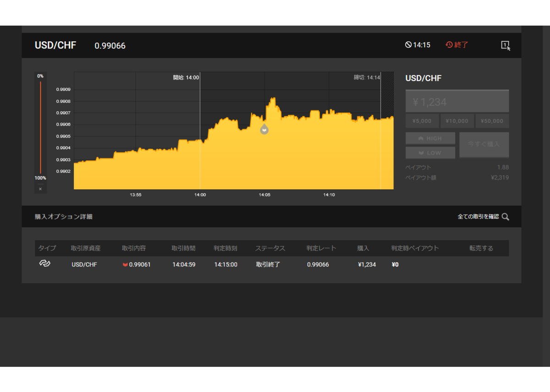Open the layout window icon top right

(x=506, y=45)
